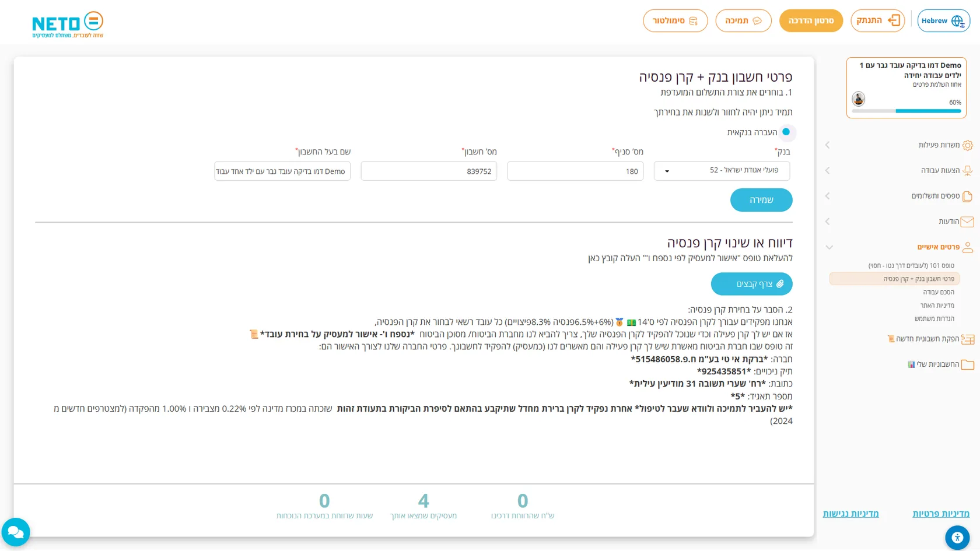Click the ש"ח שהרווחת דרכנו counter
Image resolution: width=980 pixels, height=551 pixels.
click(523, 506)
